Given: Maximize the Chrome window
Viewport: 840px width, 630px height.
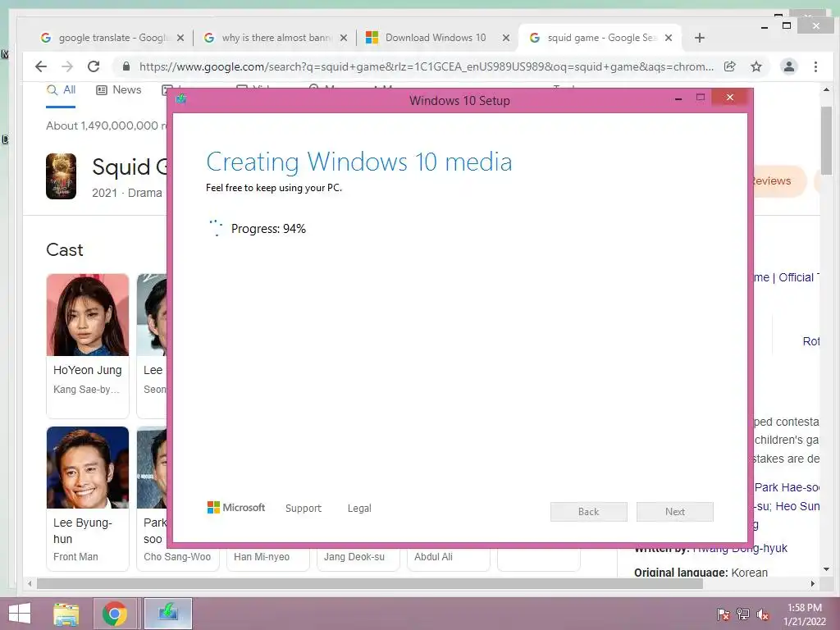Looking at the screenshot, I should pyautogui.click(x=787, y=25).
